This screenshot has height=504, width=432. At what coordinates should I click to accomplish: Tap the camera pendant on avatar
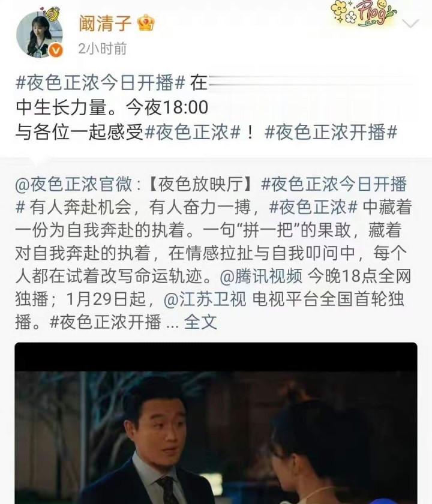click(52, 14)
